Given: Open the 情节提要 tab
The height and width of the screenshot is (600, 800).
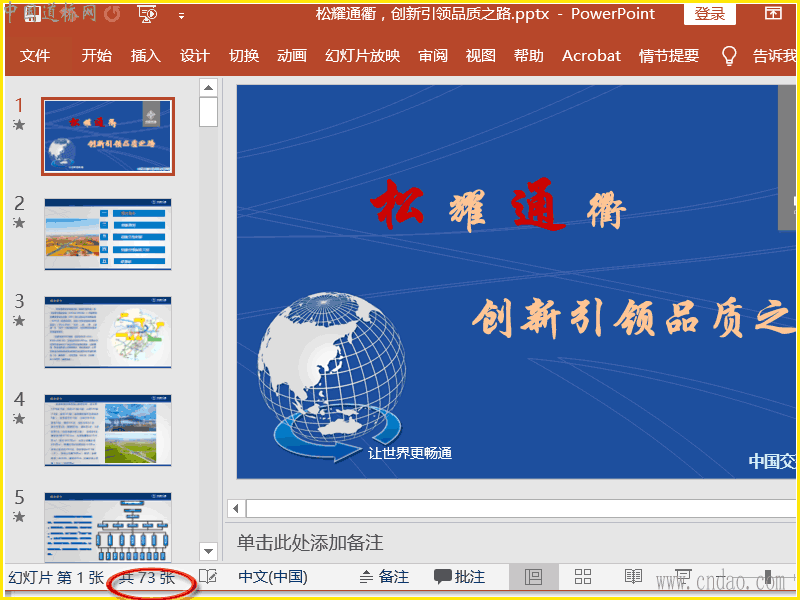Looking at the screenshot, I should coord(669,56).
